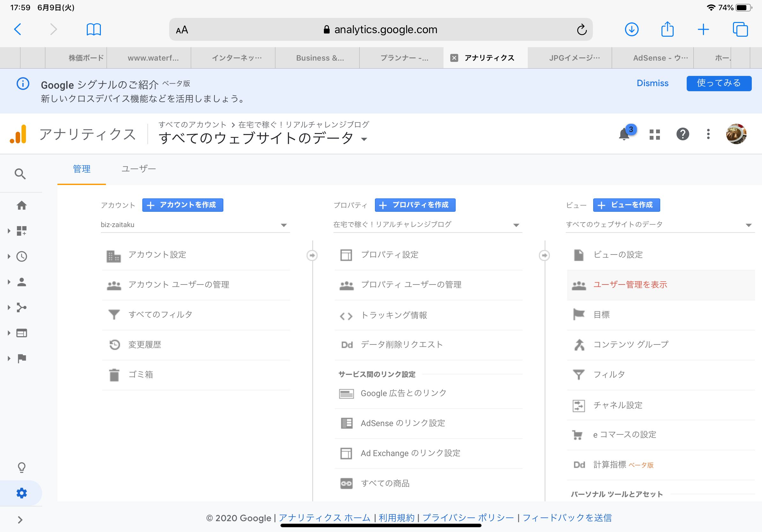762x532 pixels.
Task: Click プロパティを作成 button
Action: tap(415, 205)
